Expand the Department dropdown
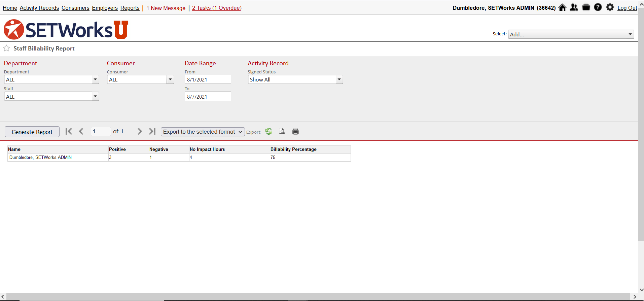 [96, 79]
